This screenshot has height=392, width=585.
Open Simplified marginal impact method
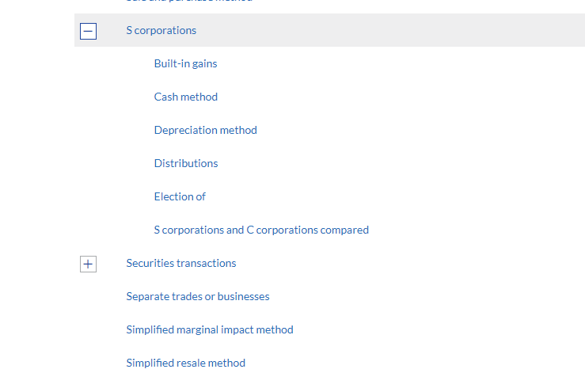209,329
